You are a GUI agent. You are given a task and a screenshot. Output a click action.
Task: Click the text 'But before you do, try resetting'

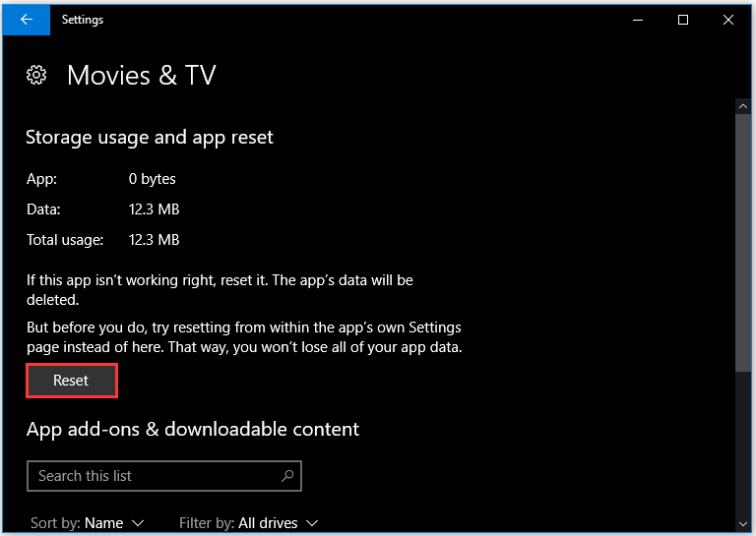129,328
